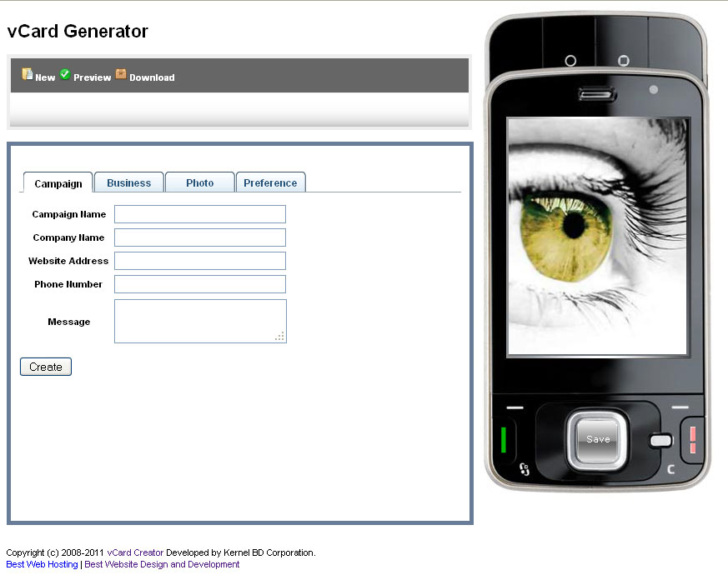This screenshot has height=580, width=728.
Task: Click the Download box icon
Action: tap(121, 74)
